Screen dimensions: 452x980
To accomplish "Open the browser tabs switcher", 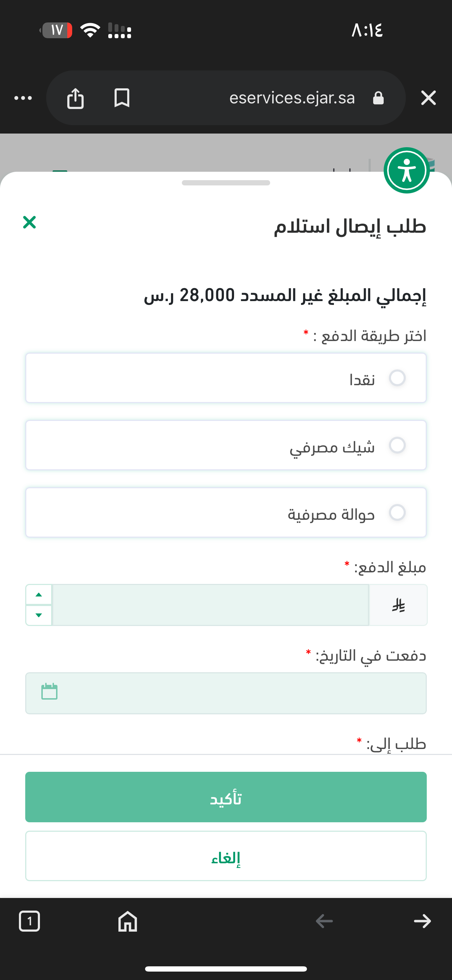I will [29, 921].
